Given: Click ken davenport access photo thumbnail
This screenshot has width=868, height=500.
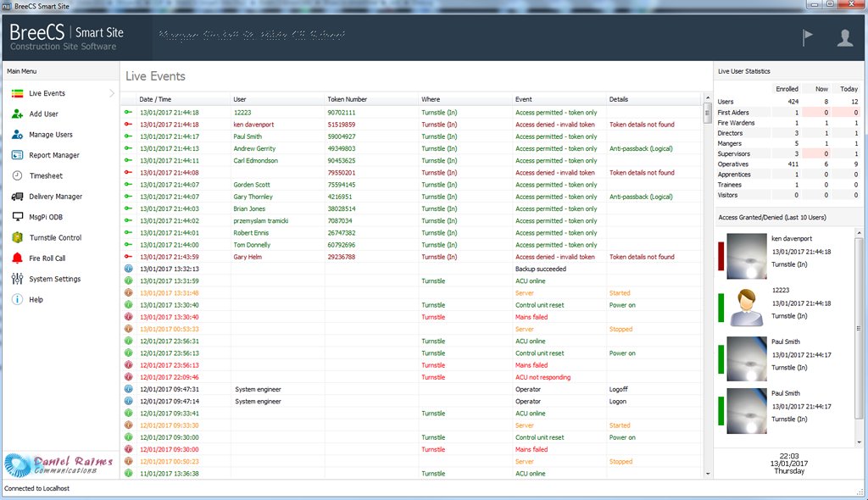Looking at the screenshot, I should click(x=746, y=256).
